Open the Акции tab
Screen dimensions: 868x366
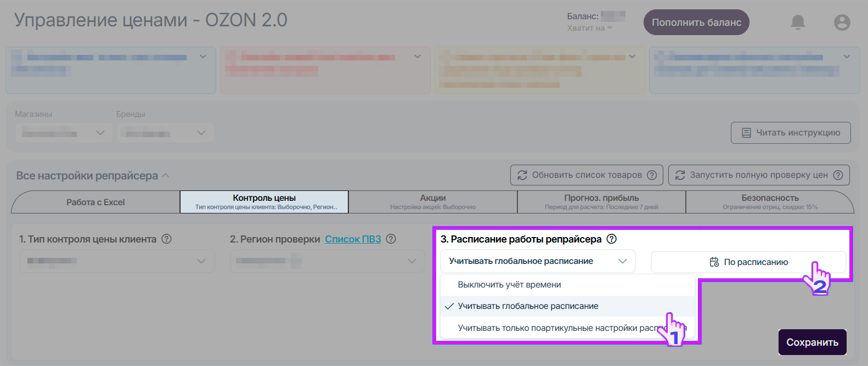tap(433, 202)
